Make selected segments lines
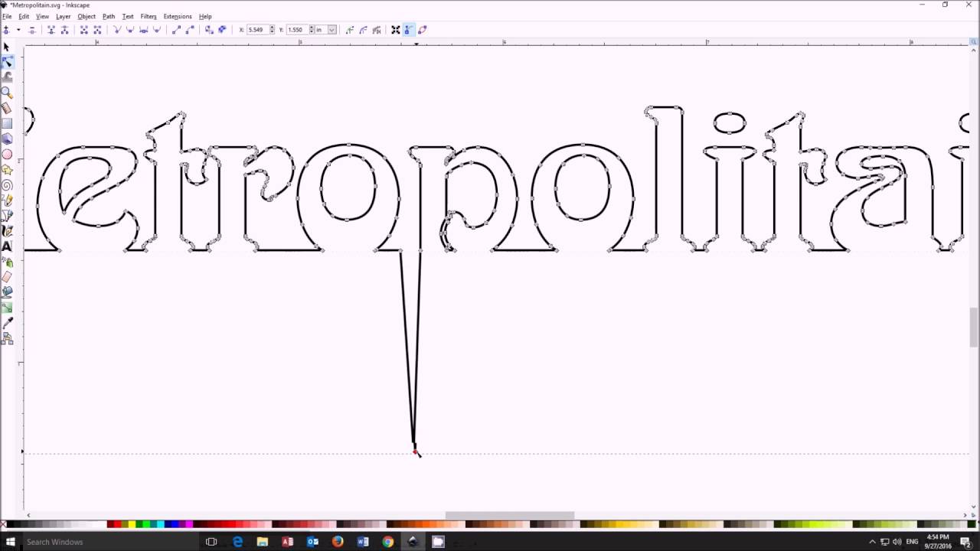Viewport: 980px width, 551px height. coord(176,30)
